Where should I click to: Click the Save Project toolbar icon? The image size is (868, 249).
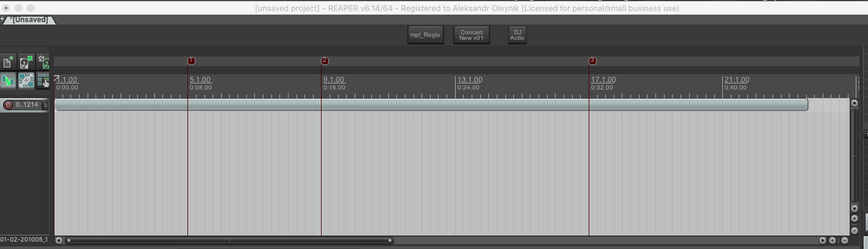point(43,62)
